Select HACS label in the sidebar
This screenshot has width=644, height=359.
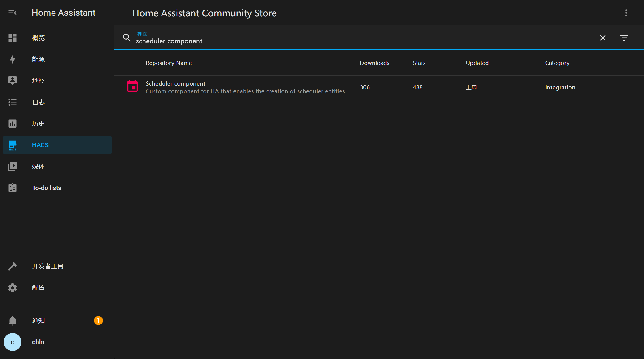[40, 145]
